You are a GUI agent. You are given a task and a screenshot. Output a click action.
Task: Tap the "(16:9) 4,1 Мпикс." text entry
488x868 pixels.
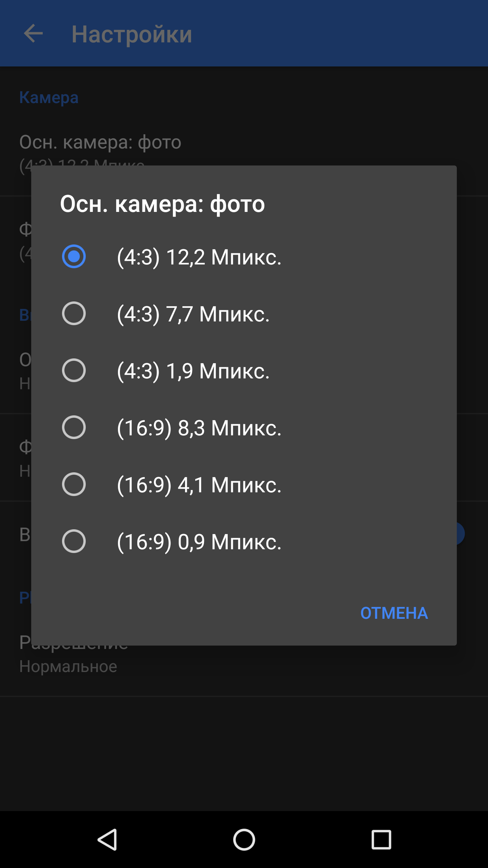[199, 485]
